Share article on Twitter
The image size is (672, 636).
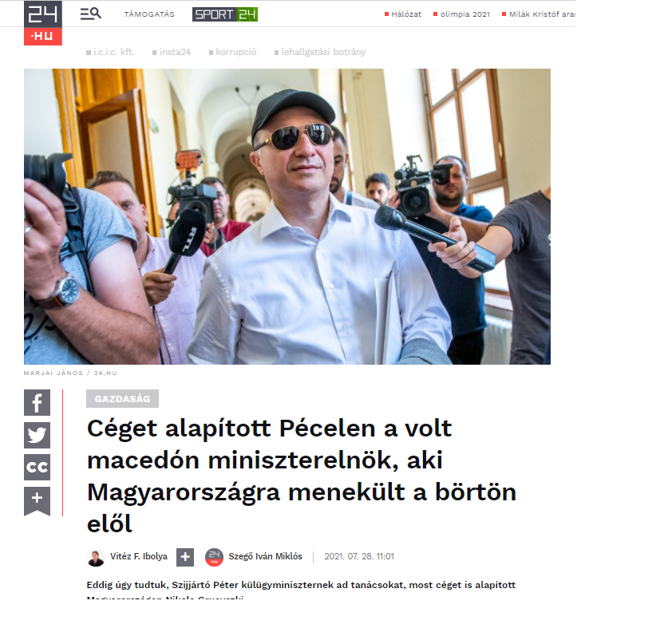click(x=37, y=435)
